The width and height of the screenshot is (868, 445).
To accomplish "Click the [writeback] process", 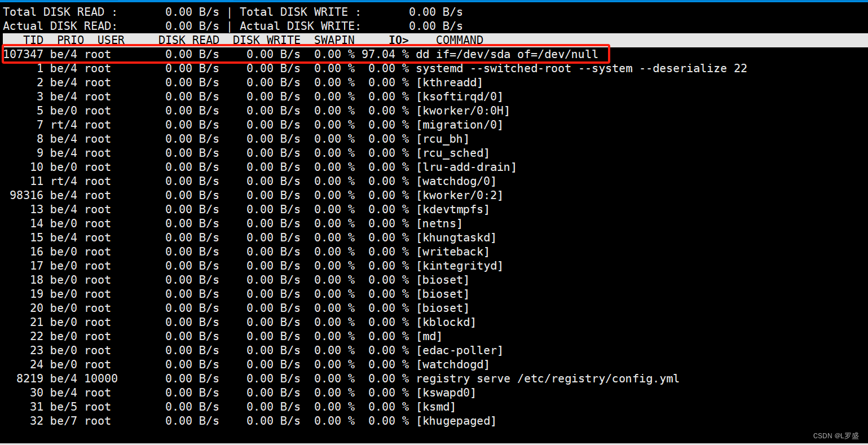I will pos(453,252).
